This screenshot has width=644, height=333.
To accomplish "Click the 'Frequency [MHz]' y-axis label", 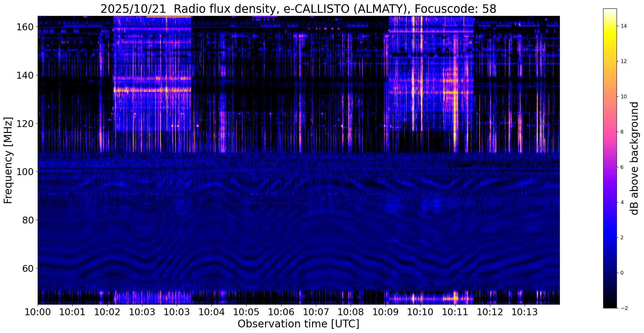I will click(x=8, y=160).
